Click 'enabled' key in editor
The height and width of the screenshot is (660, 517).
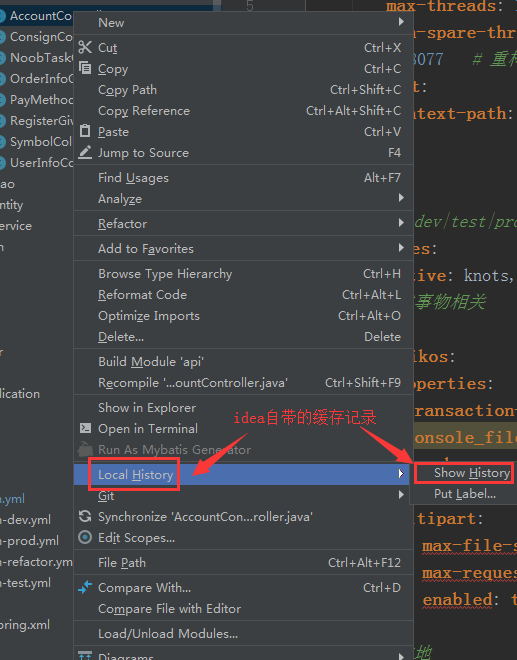[458, 599]
